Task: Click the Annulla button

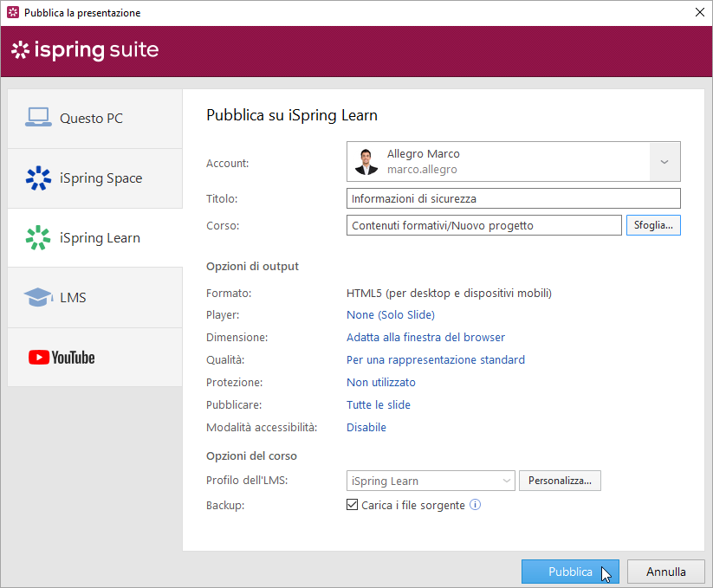Action: [x=665, y=572]
